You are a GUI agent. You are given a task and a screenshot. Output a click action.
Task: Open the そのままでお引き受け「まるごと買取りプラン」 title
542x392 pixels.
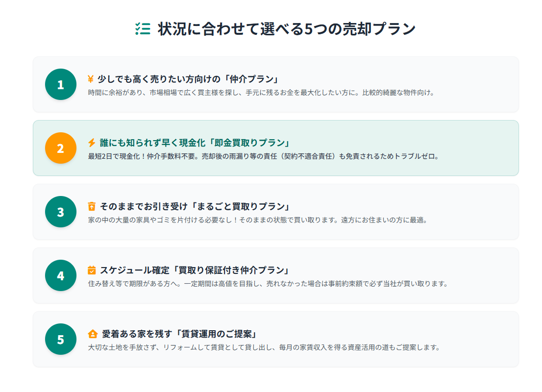195,206
